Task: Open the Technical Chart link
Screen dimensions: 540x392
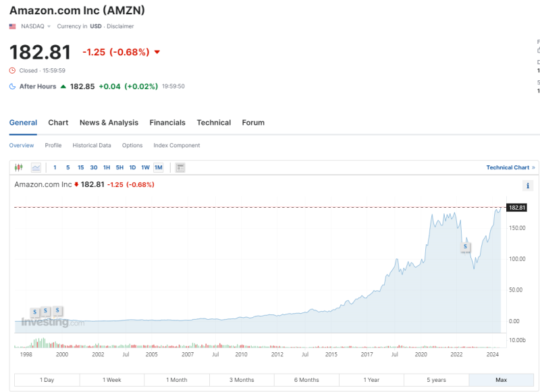Action: pos(510,167)
